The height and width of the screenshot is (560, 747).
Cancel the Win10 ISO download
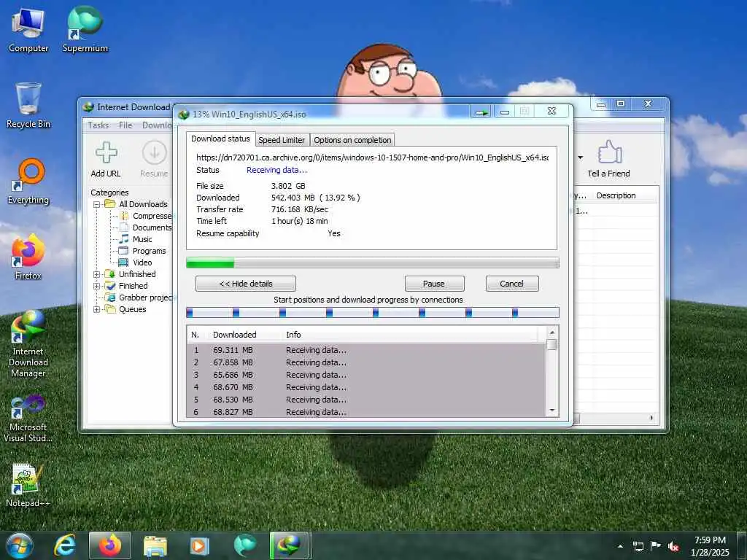[511, 284]
